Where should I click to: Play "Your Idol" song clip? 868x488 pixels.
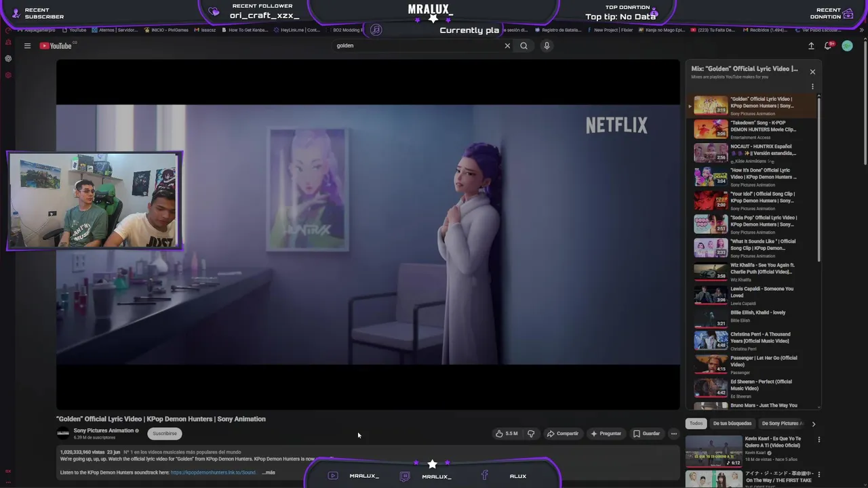click(752, 200)
